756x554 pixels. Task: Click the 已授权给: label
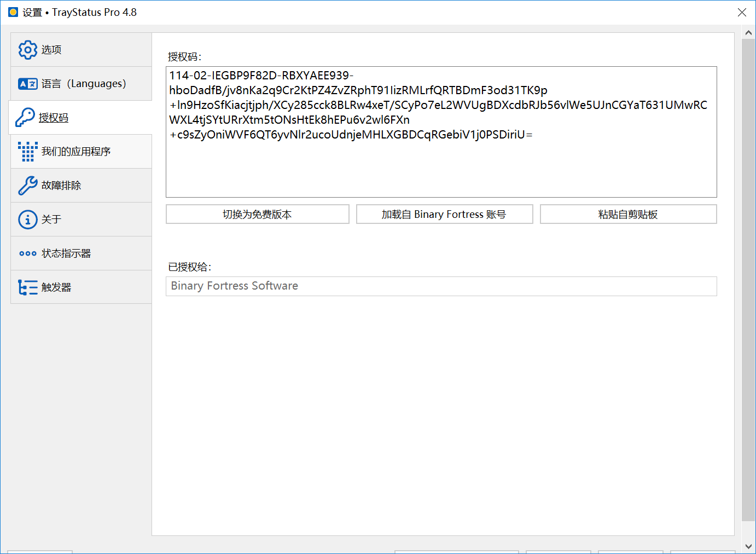pyautogui.click(x=190, y=267)
